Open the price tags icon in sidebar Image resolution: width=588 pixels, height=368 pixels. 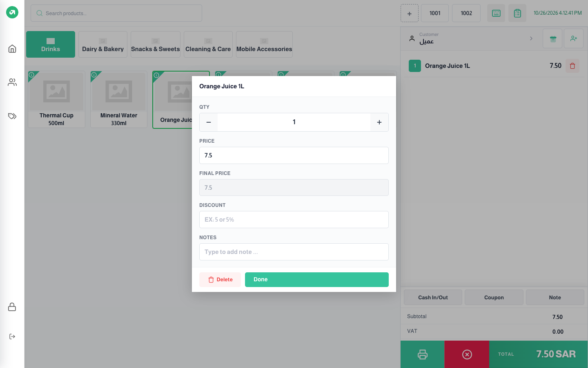[12, 116]
